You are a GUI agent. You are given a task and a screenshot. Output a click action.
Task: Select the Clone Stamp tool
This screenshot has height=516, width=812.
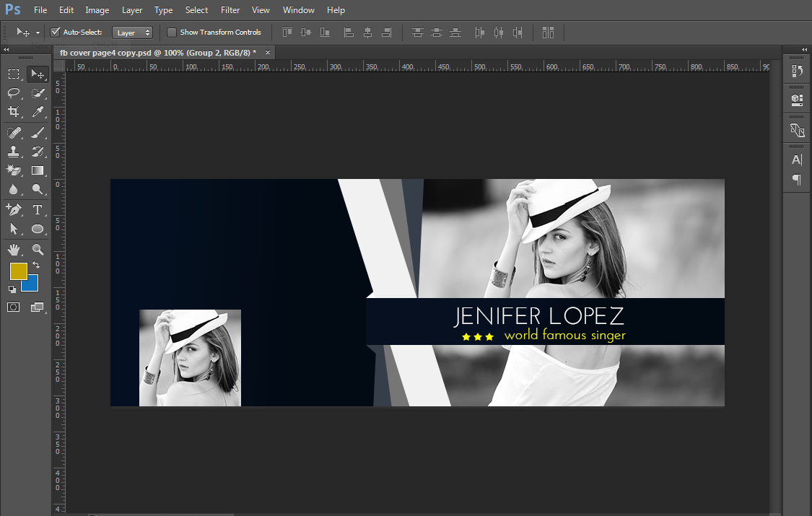tap(14, 152)
